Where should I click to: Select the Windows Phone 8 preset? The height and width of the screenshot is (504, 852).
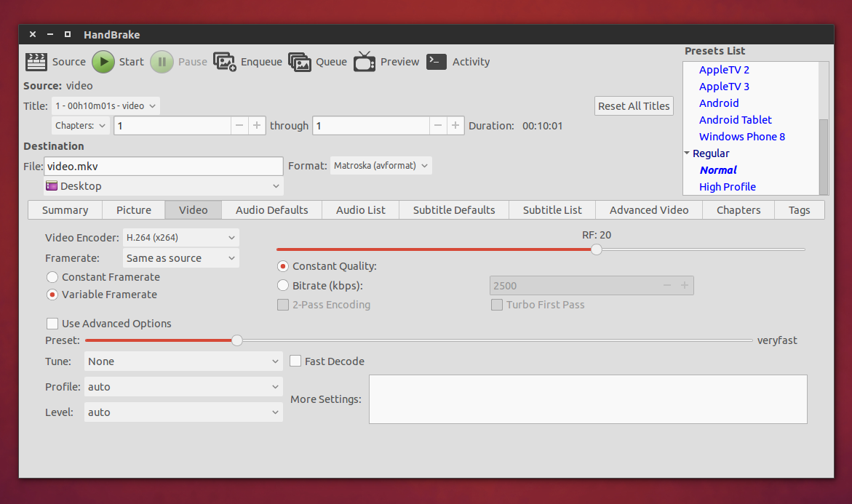coord(741,137)
